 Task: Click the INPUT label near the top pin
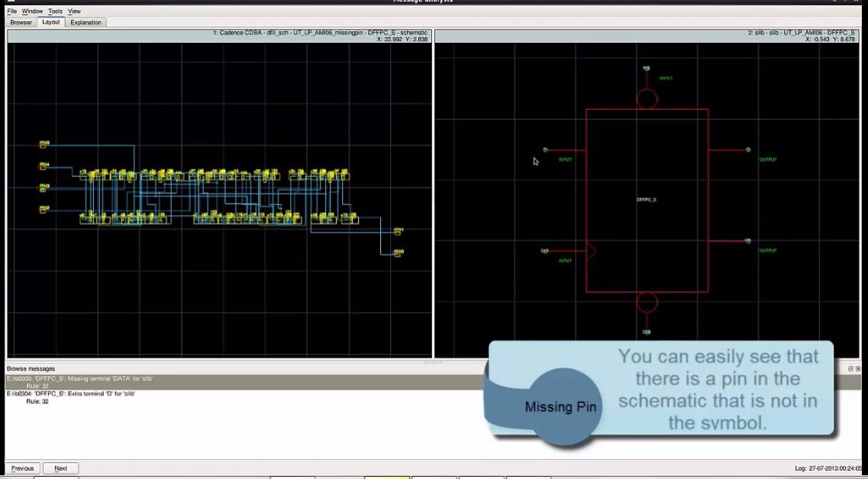click(666, 79)
